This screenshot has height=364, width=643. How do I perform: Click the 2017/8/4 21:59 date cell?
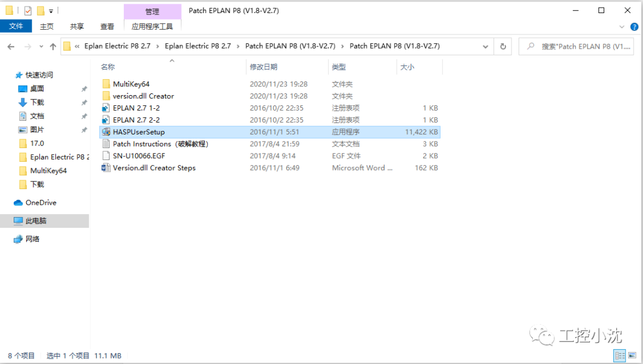[x=274, y=144]
